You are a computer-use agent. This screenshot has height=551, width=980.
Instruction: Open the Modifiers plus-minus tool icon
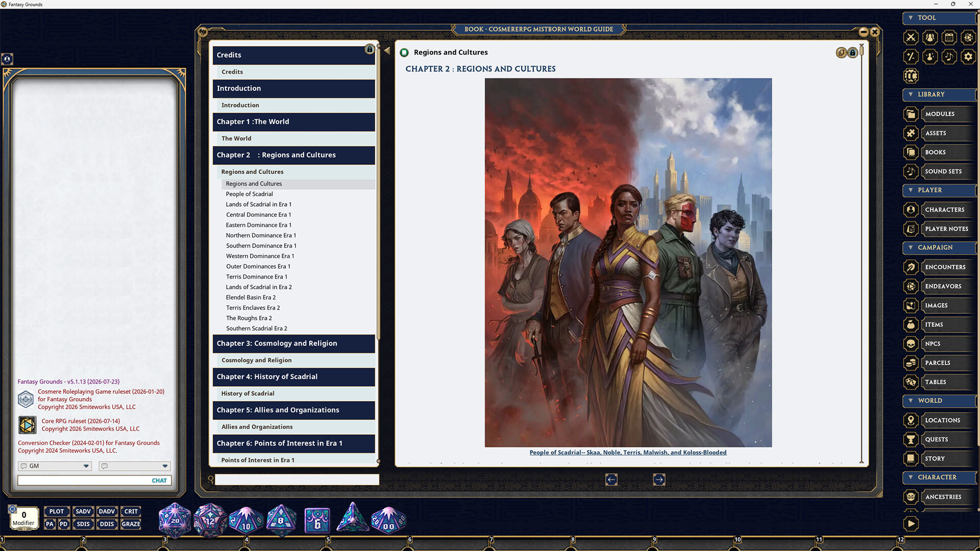point(911,57)
